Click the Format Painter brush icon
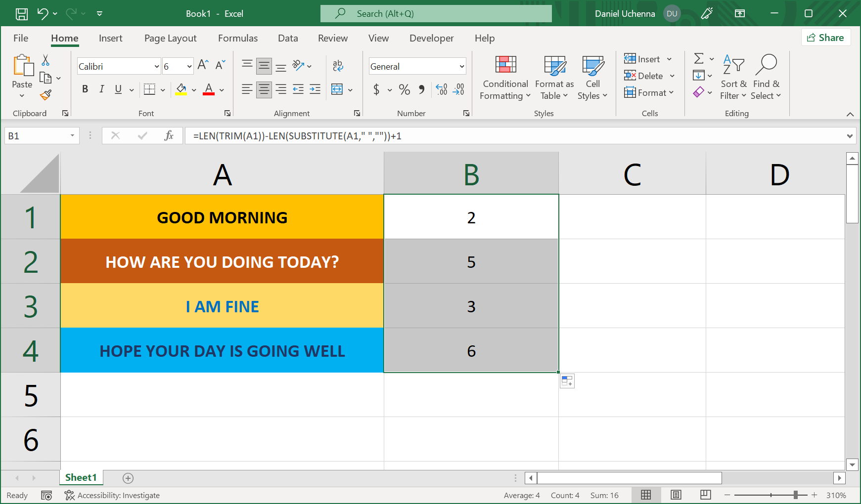This screenshot has height=504, width=861. point(45,94)
